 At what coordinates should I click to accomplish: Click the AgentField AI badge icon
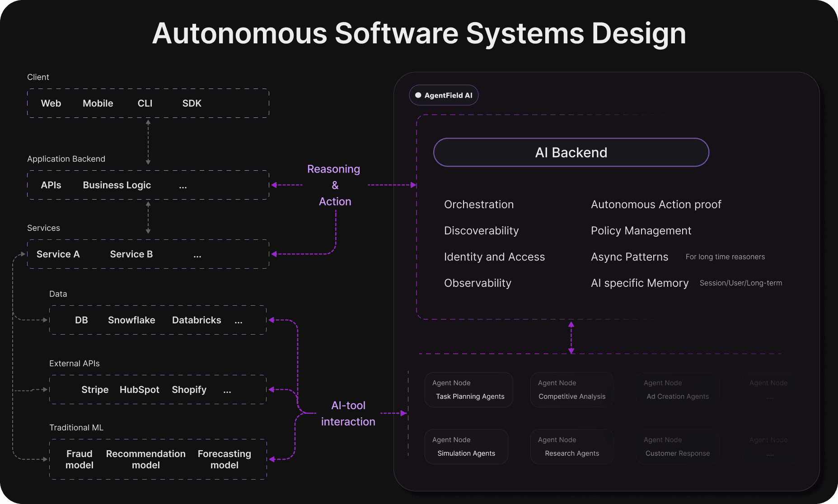419,95
